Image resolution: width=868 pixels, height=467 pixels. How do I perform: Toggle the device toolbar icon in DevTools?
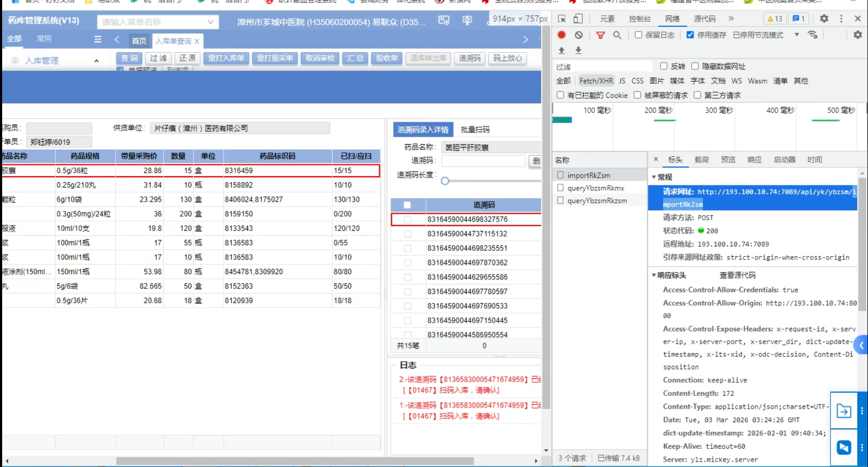point(578,19)
